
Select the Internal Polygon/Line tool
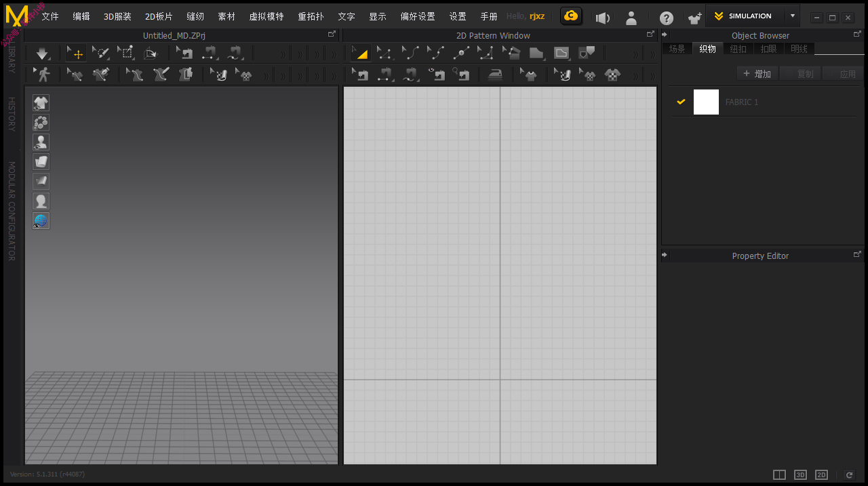(x=561, y=54)
